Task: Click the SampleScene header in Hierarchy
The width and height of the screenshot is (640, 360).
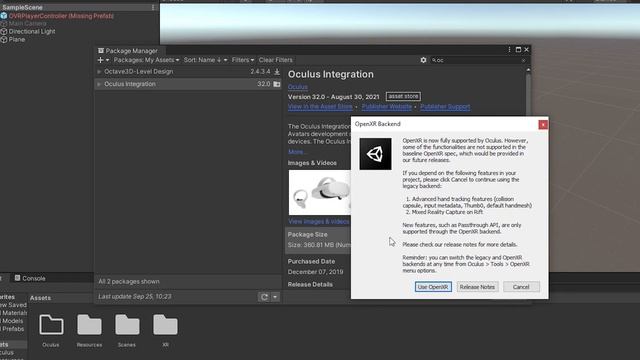Action: click(22, 7)
